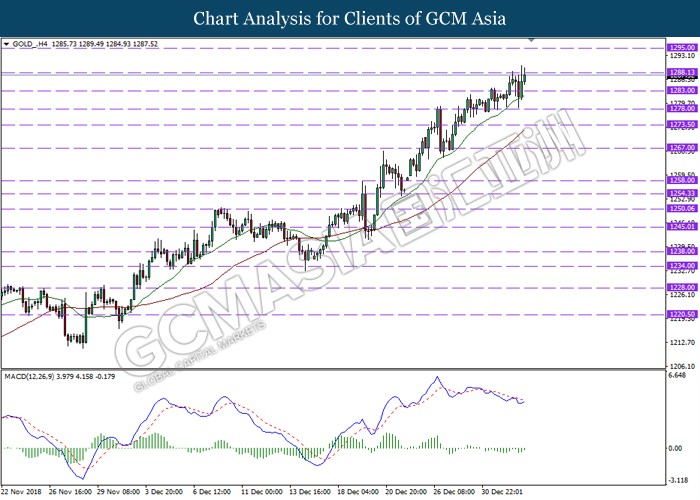
Task: Click the '11 Dec 00:00' time label
Action: (262, 492)
